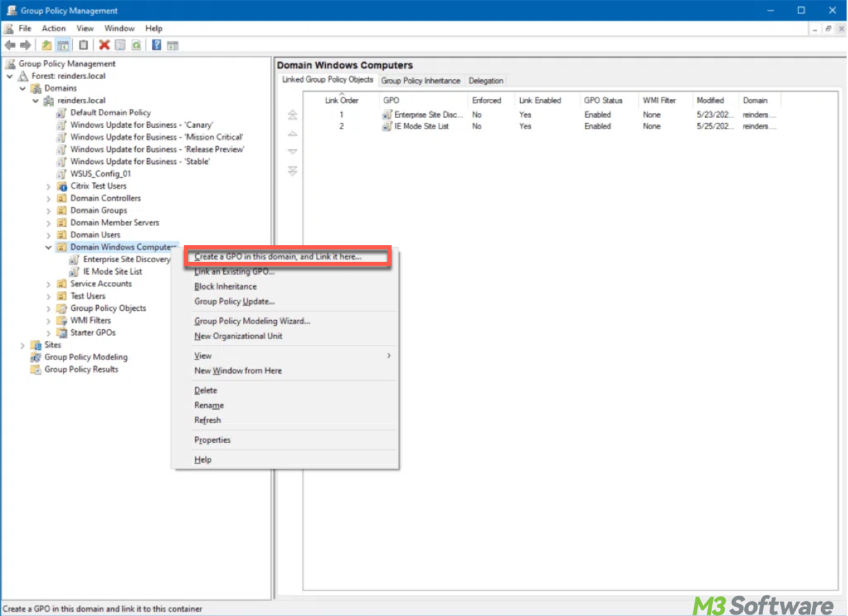
Task: Collapse the Forest: reinders.local node
Action: (10, 76)
